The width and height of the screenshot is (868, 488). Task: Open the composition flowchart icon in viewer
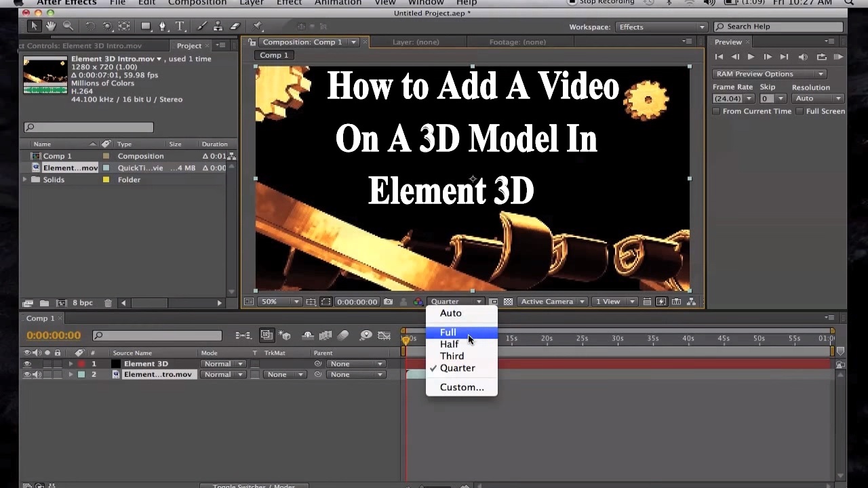click(x=692, y=302)
